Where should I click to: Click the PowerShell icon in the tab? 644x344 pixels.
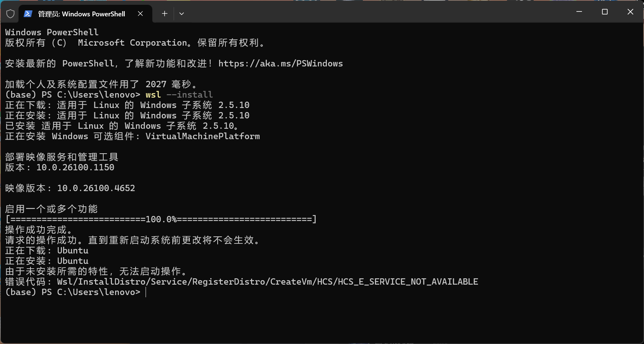(x=27, y=14)
